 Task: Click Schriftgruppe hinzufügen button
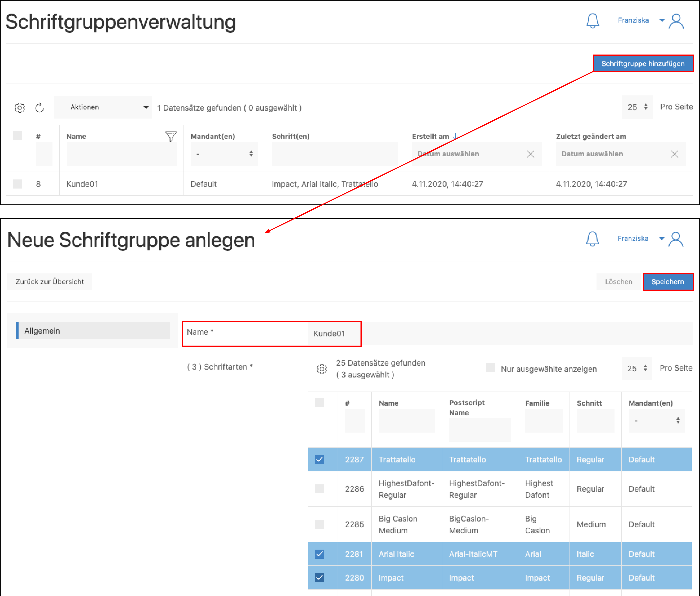point(643,64)
